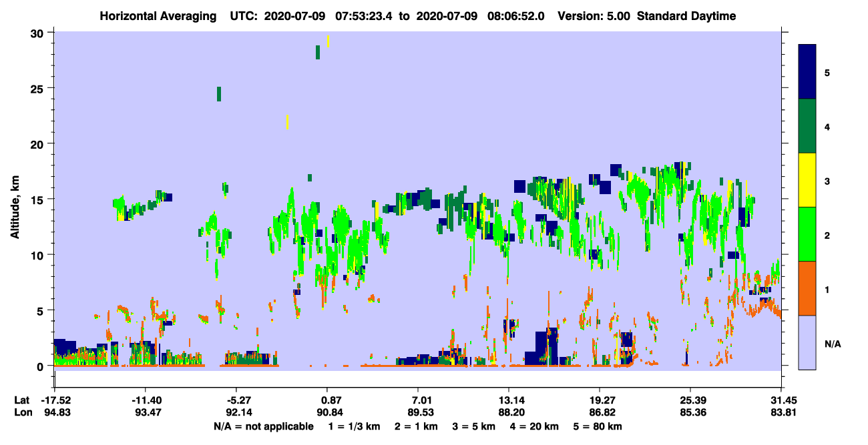Click legend text 'N/A = not applicable'

[263, 426]
